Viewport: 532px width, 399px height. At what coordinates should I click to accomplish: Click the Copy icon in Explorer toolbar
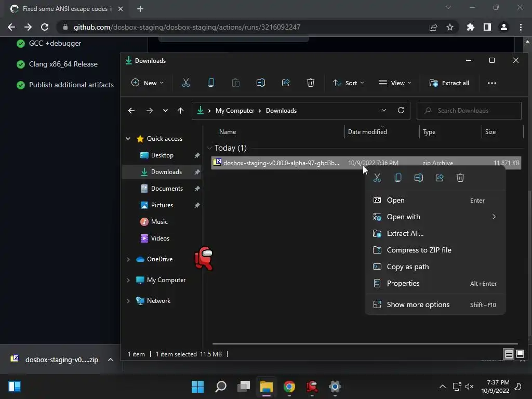(211, 83)
